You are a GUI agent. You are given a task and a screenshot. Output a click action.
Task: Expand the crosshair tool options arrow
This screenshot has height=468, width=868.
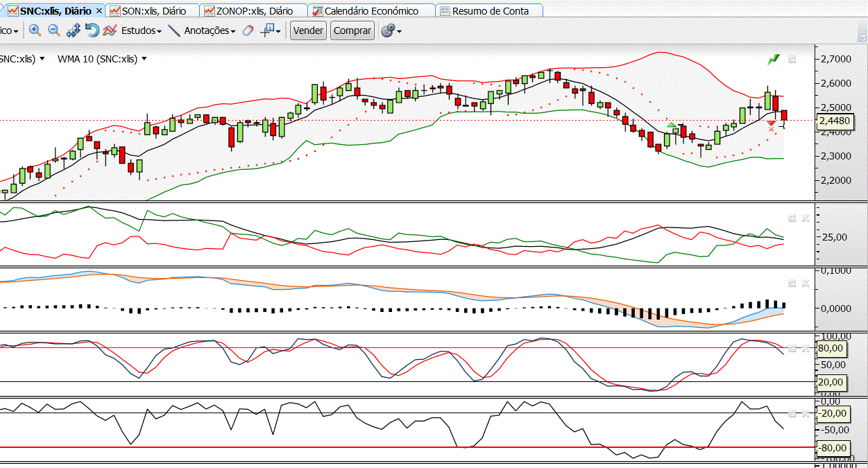(278, 31)
